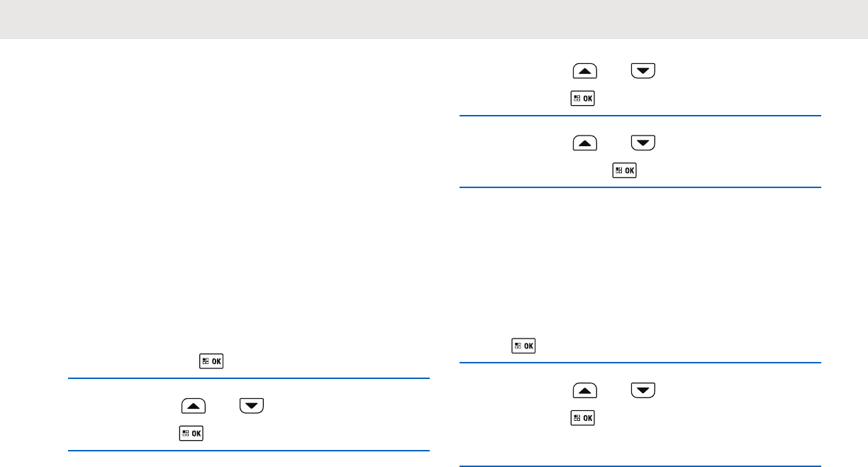This screenshot has width=868, height=467.
Task: Select down arrow icon between first two right dividers
Action: tap(643, 143)
